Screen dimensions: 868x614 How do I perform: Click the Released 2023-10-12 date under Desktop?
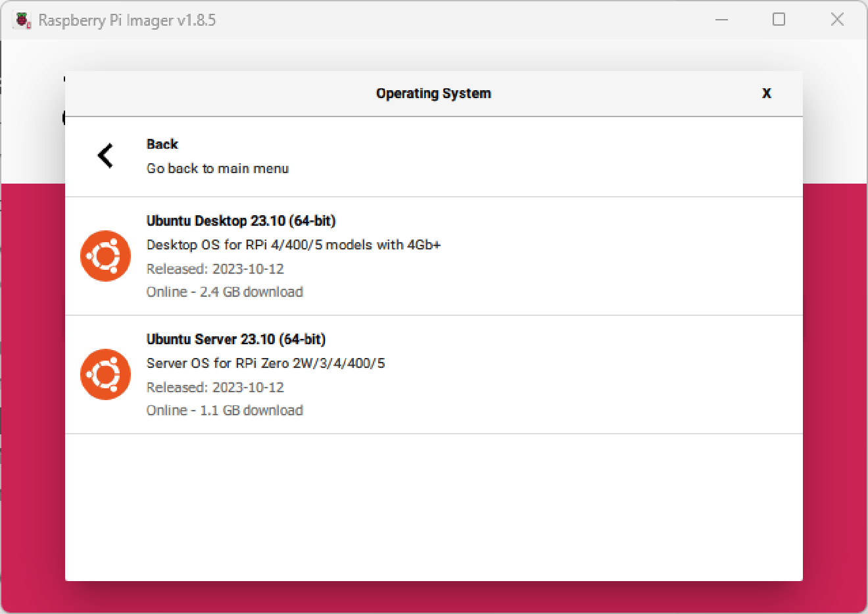215,269
